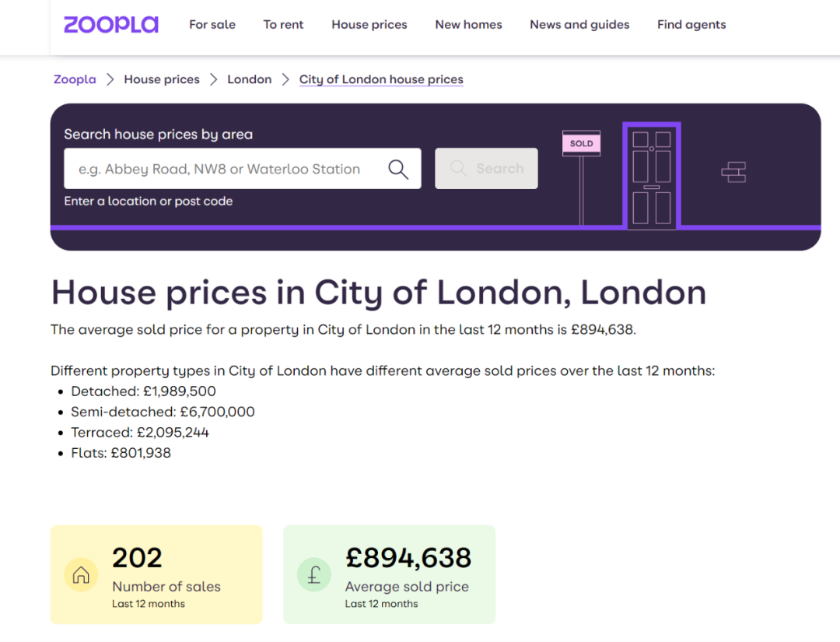Click the Zoopla logo
The width and height of the screenshot is (840, 642).
tap(111, 25)
